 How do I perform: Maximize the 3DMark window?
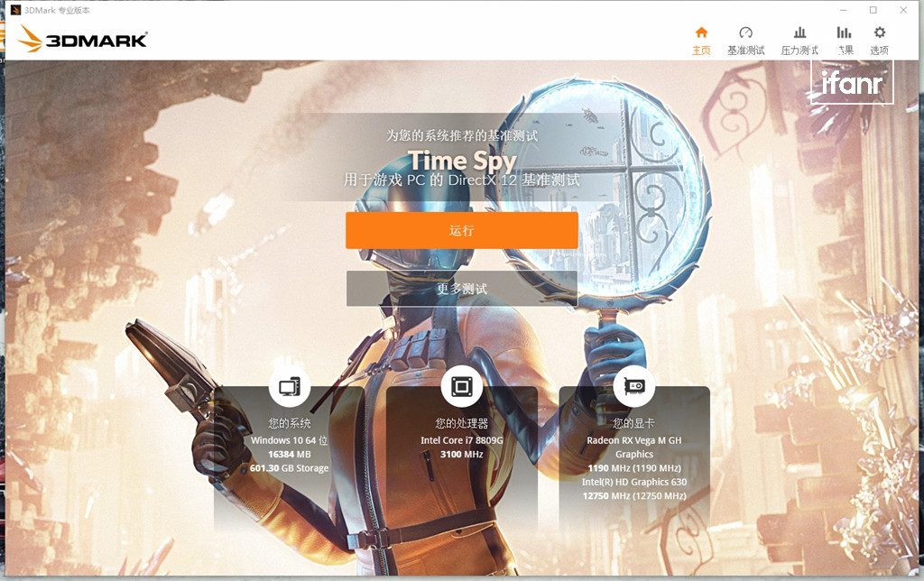point(873,10)
